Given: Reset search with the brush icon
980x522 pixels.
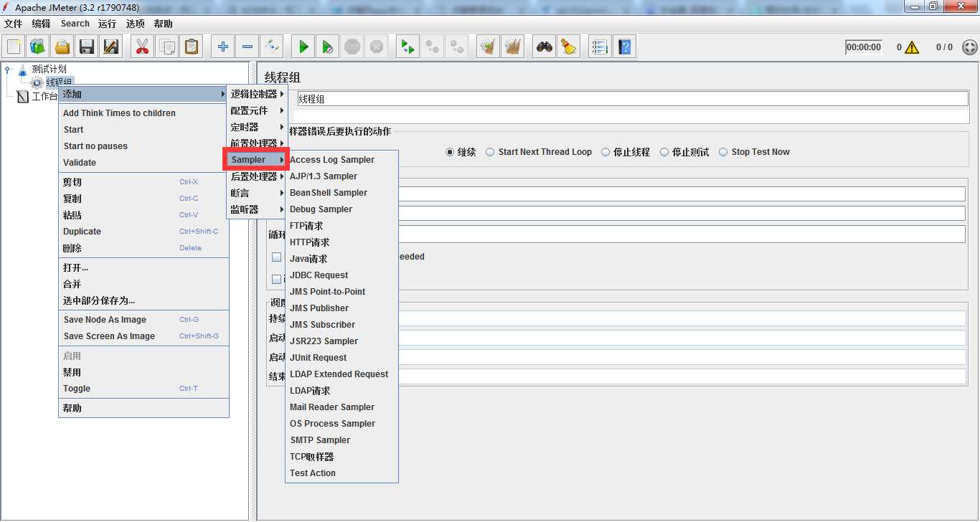Looking at the screenshot, I should click(x=569, y=47).
